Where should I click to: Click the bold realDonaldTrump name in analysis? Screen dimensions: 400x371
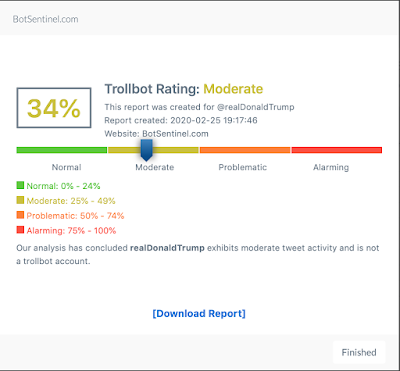167,248
